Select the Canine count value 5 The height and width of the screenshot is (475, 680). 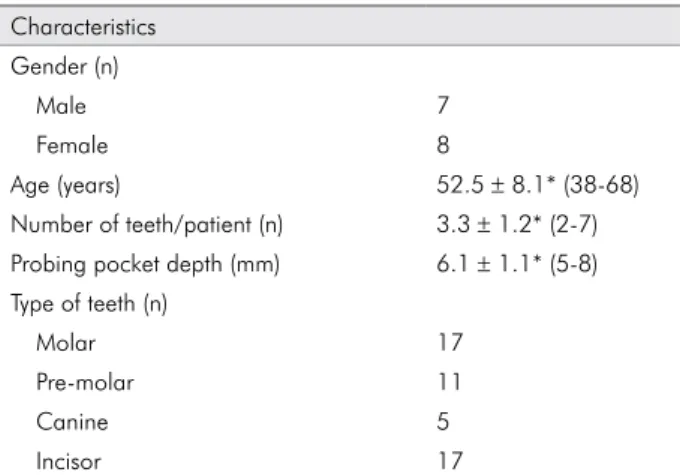point(443,421)
